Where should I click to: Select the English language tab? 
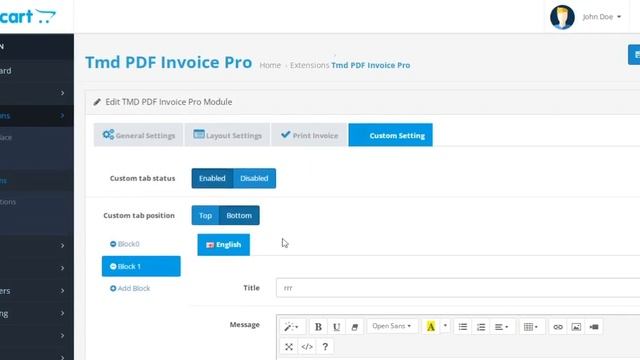[x=224, y=245]
